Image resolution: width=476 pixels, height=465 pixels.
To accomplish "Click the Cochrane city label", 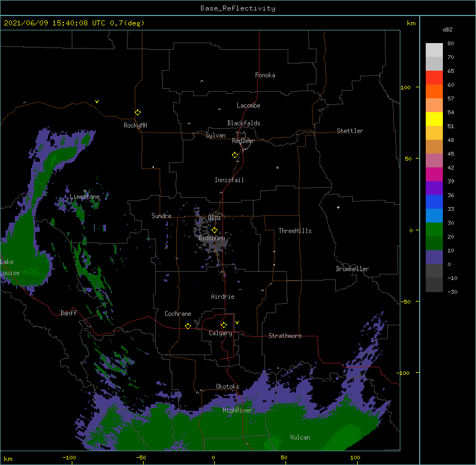I will [178, 314].
